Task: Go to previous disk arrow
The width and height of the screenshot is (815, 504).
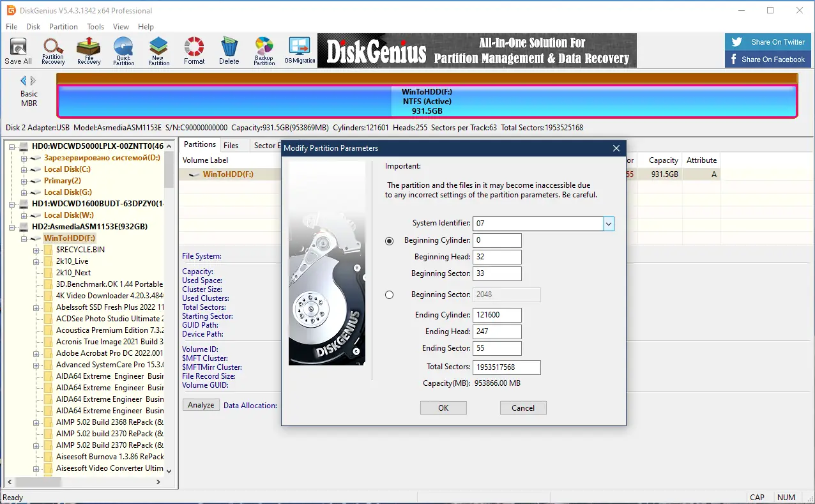Action: pyautogui.click(x=24, y=81)
